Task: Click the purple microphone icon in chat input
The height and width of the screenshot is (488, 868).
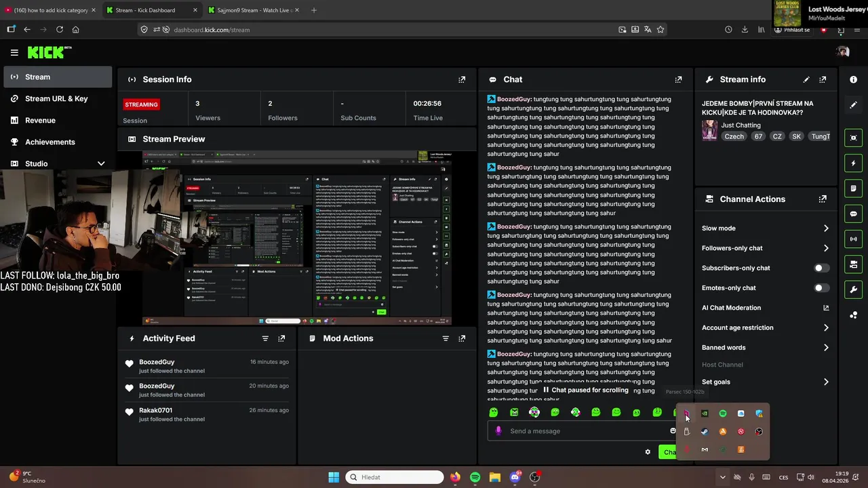Action: click(498, 431)
